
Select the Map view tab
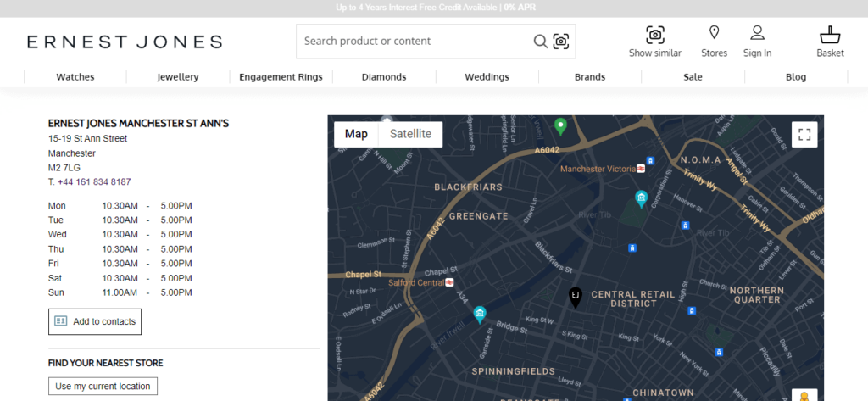(356, 134)
